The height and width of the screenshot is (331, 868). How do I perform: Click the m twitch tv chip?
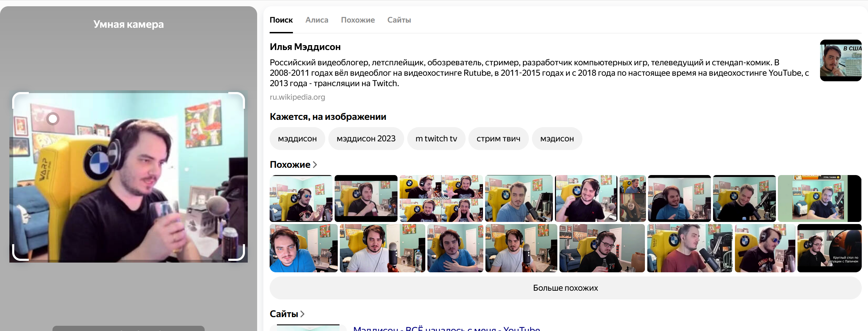pyautogui.click(x=436, y=139)
